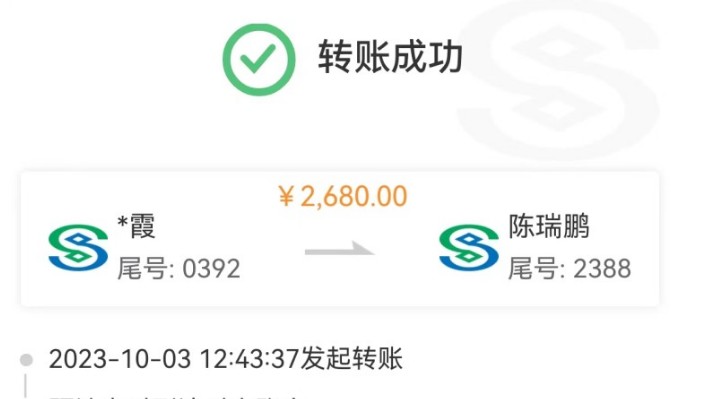Tap the sender name *霞
This screenshot has height=399, width=710.
(x=136, y=226)
